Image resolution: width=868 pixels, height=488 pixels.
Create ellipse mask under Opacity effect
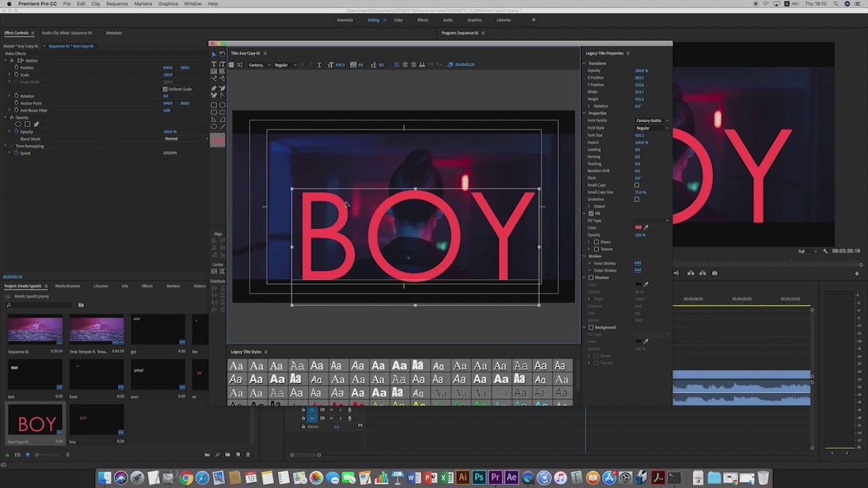18,124
